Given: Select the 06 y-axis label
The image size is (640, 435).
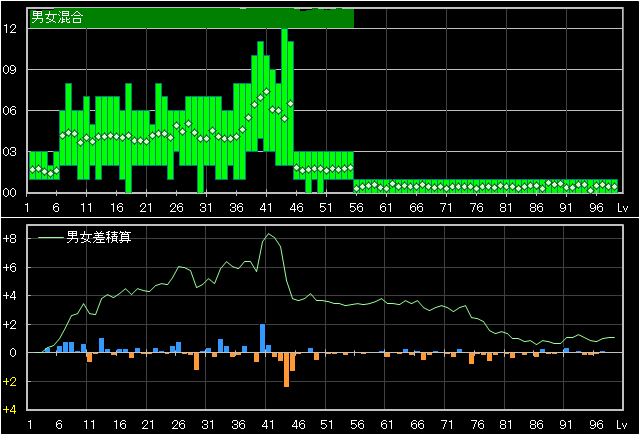Looking at the screenshot, I should pos(9,111).
